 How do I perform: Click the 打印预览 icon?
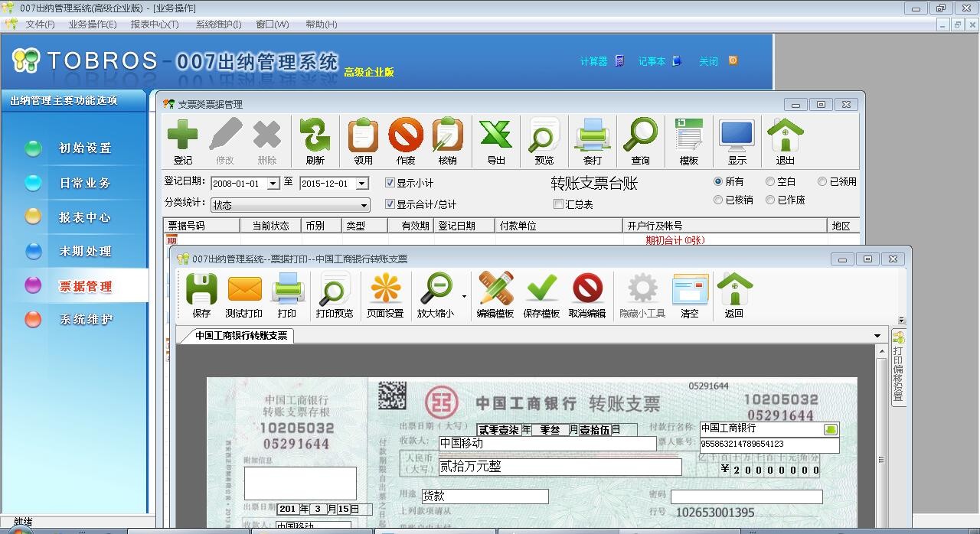(x=335, y=289)
